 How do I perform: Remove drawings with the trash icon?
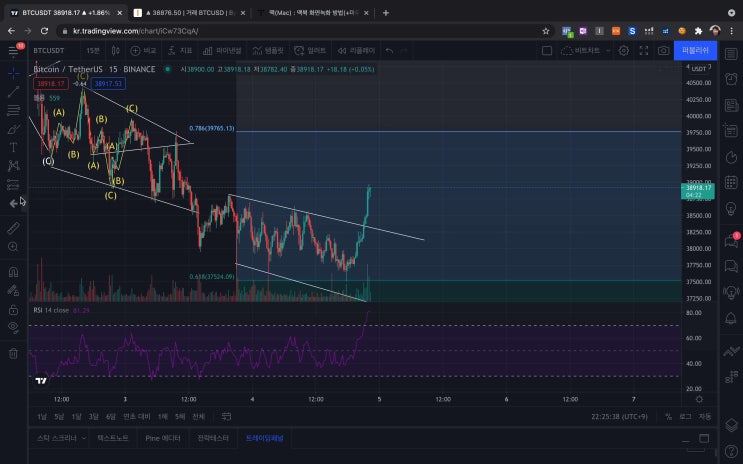click(x=13, y=352)
